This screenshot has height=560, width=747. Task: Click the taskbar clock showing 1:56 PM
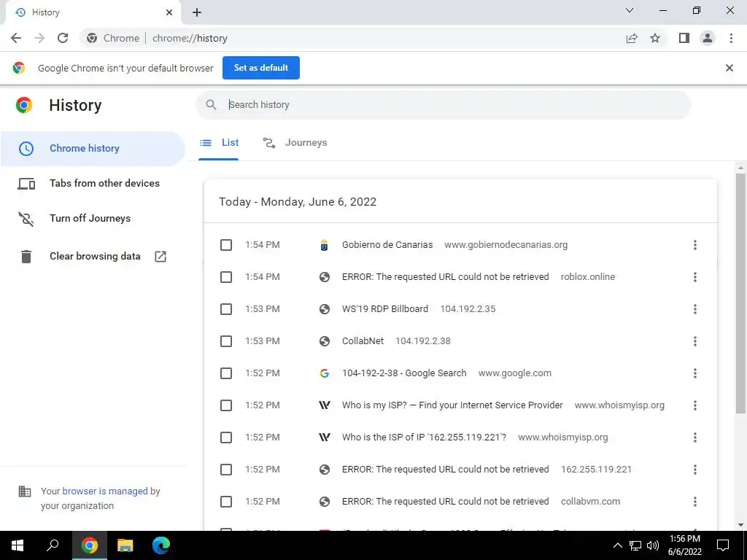click(x=685, y=545)
